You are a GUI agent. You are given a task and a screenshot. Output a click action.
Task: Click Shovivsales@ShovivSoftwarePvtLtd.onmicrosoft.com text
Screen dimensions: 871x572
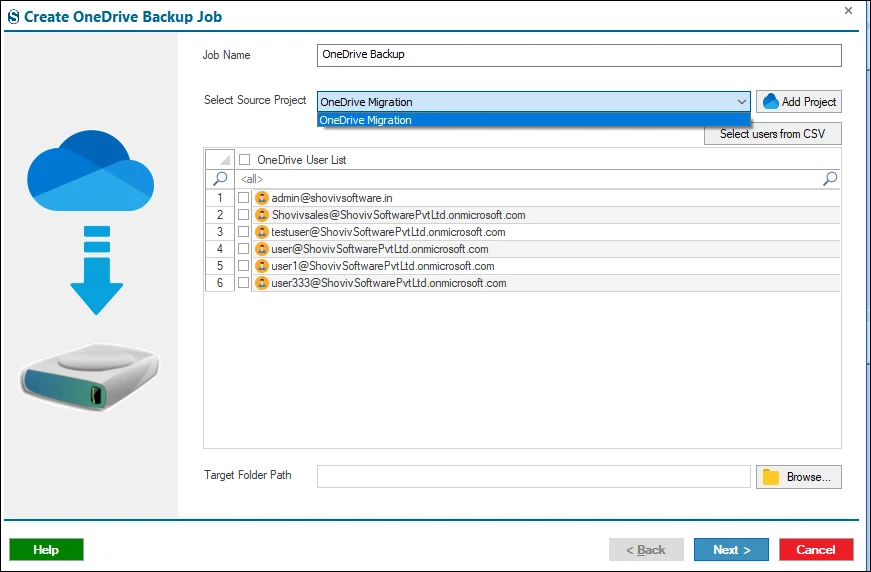tap(398, 215)
